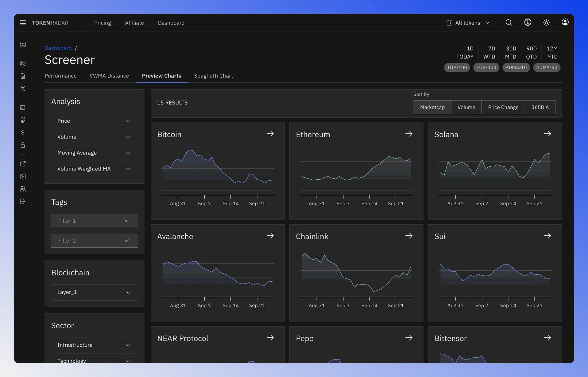Switch to the VWMA Distance tab

(109, 76)
